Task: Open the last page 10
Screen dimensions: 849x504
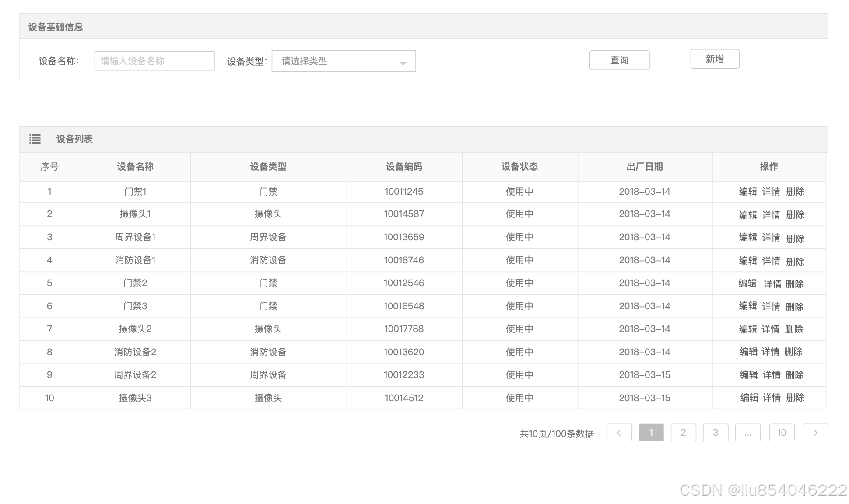Action: [x=781, y=433]
